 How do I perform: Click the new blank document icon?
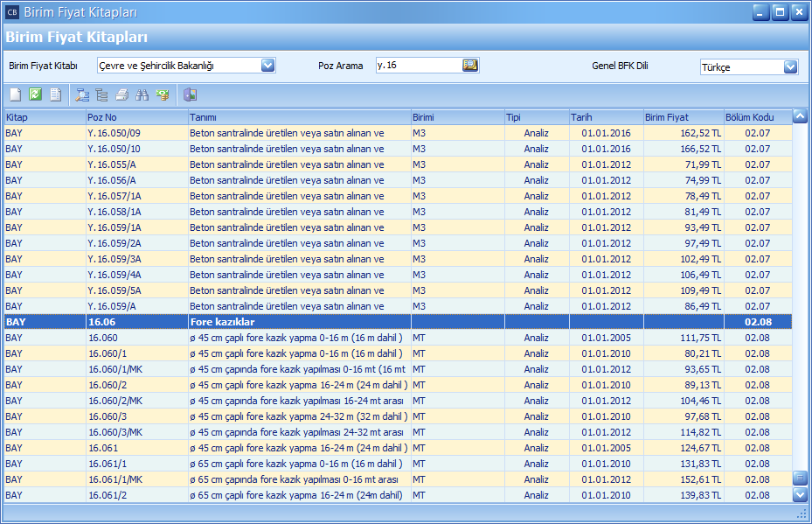click(x=15, y=94)
